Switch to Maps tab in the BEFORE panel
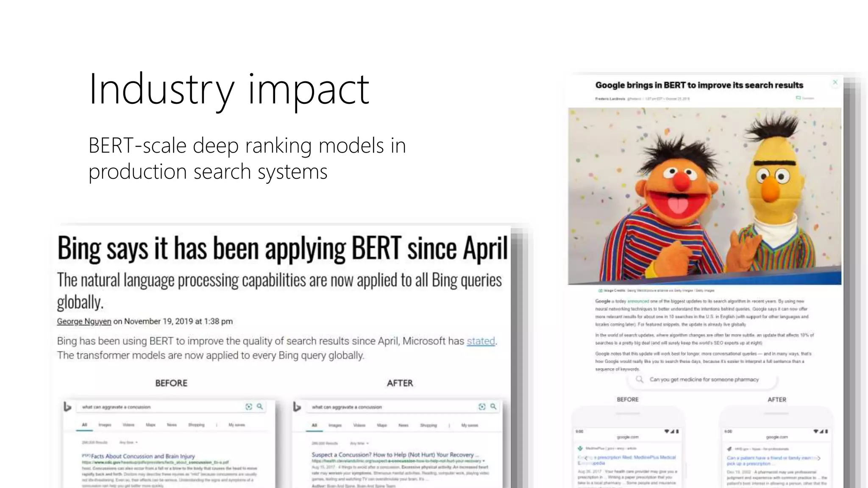The height and width of the screenshot is (488, 868). pos(150,424)
